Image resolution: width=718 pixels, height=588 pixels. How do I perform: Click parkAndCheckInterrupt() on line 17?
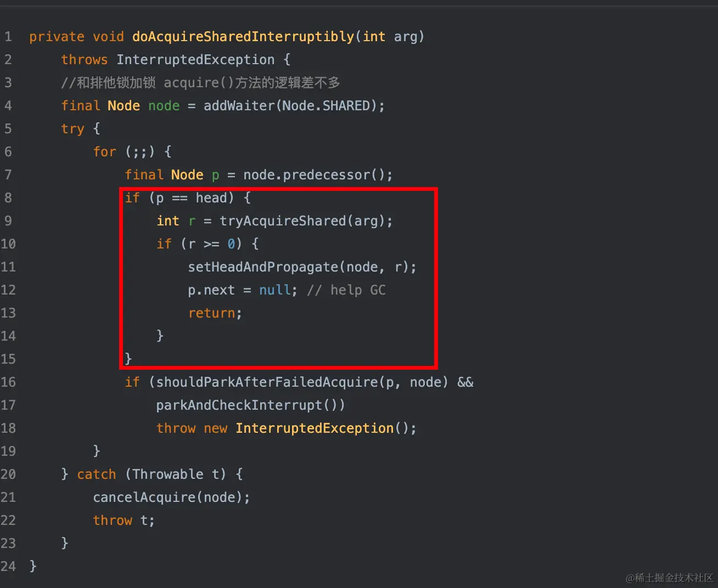pyautogui.click(x=250, y=405)
